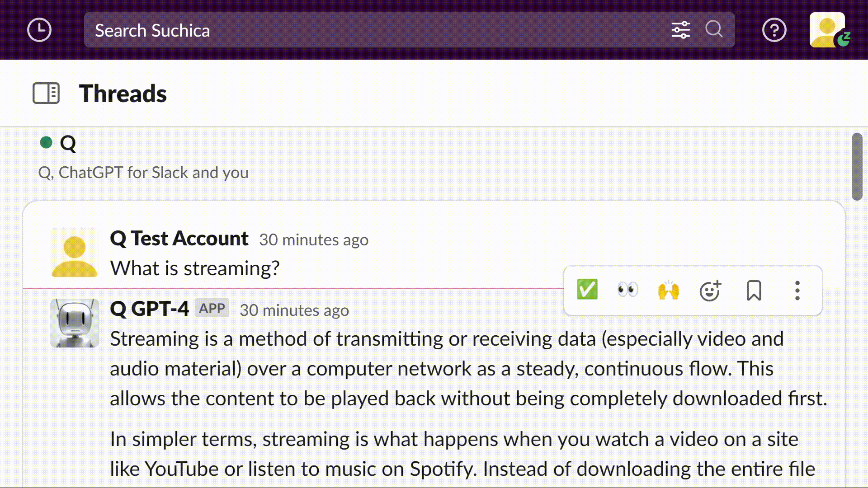The width and height of the screenshot is (868, 488).
Task: Open user profile avatar menu
Action: point(827,30)
